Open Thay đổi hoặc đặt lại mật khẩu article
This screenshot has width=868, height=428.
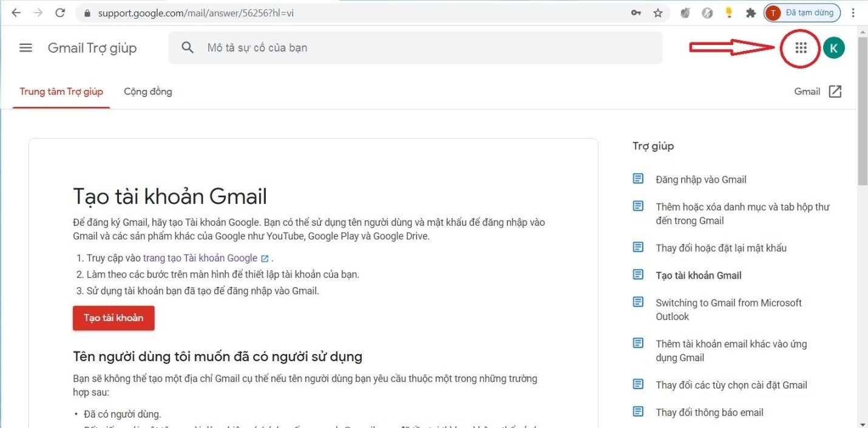pos(721,248)
